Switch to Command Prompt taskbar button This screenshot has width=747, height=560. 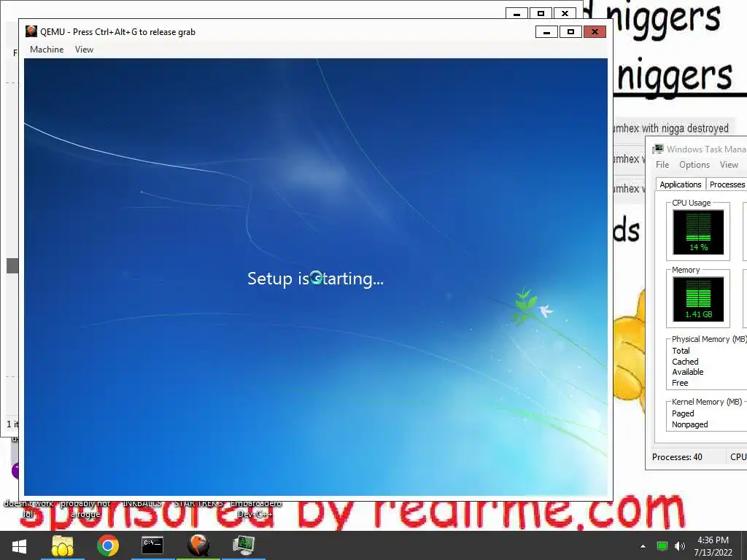click(152, 545)
